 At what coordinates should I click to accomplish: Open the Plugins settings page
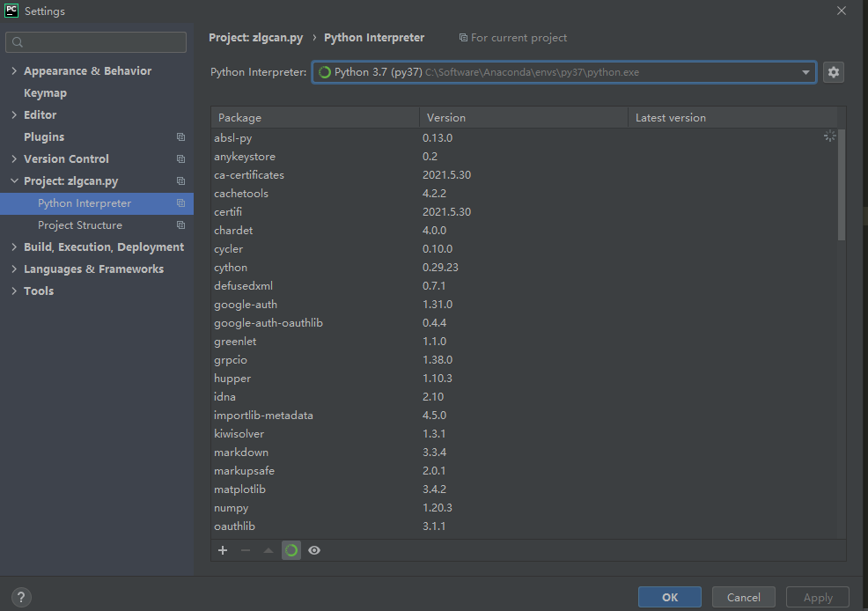pyautogui.click(x=44, y=136)
